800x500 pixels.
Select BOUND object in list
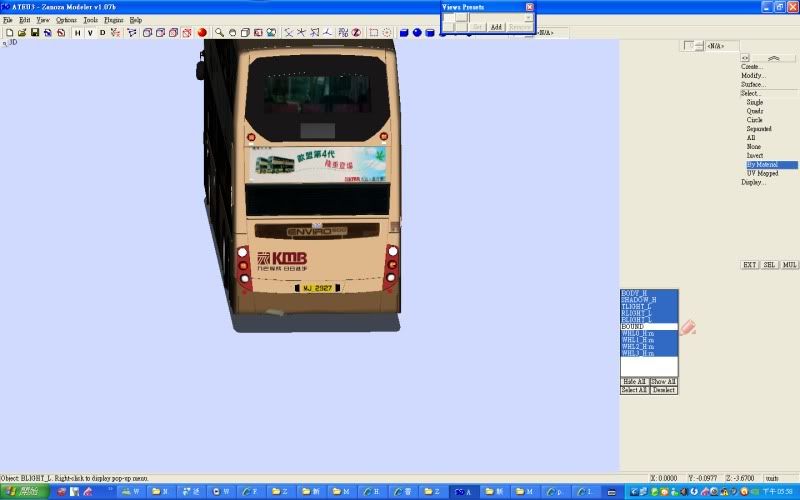pyautogui.click(x=649, y=327)
